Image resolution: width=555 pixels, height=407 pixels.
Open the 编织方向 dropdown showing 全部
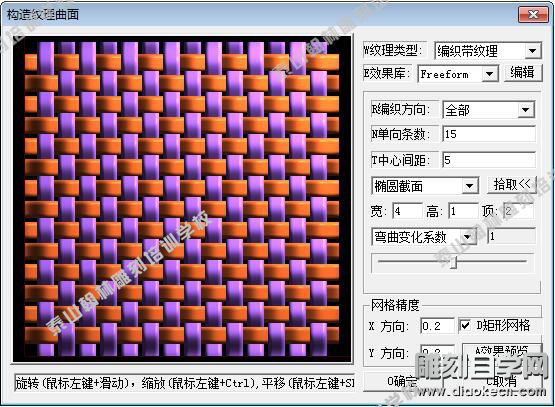(x=525, y=110)
